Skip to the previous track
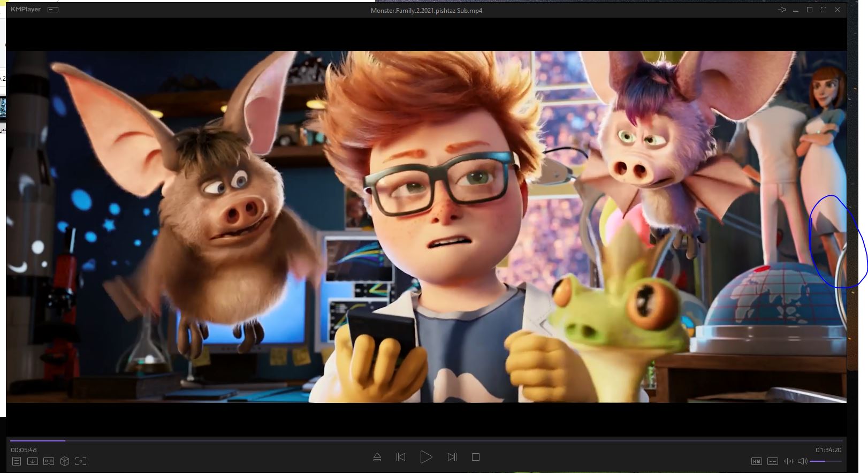The image size is (868, 473). [401, 457]
